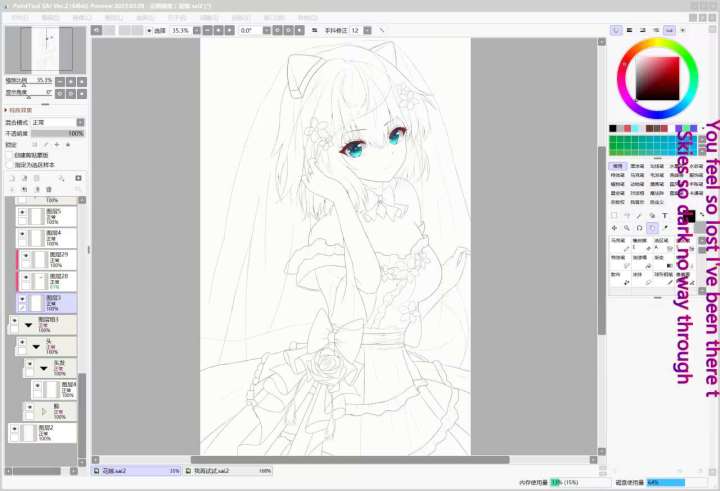The image size is (720, 491).
Task: Swap foreground and background colors
Action: click(702, 214)
